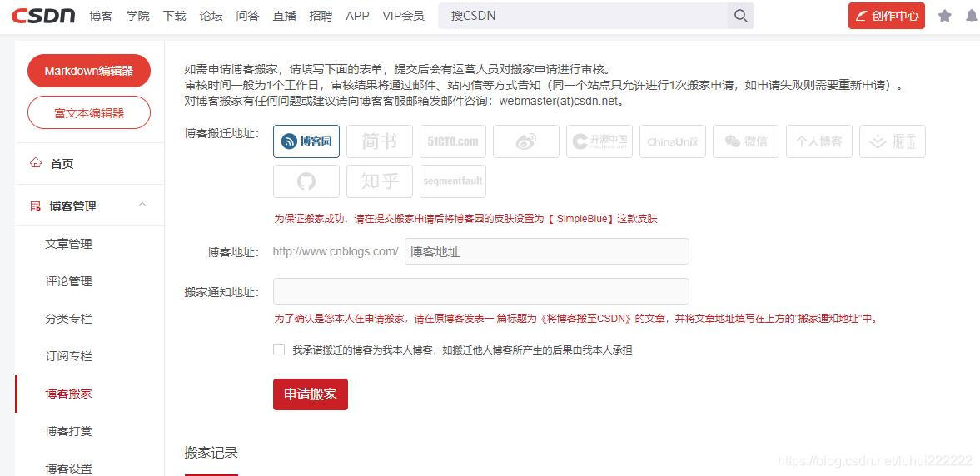Click the 搬家记录 heading tab
980x476 pixels.
[x=211, y=453]
